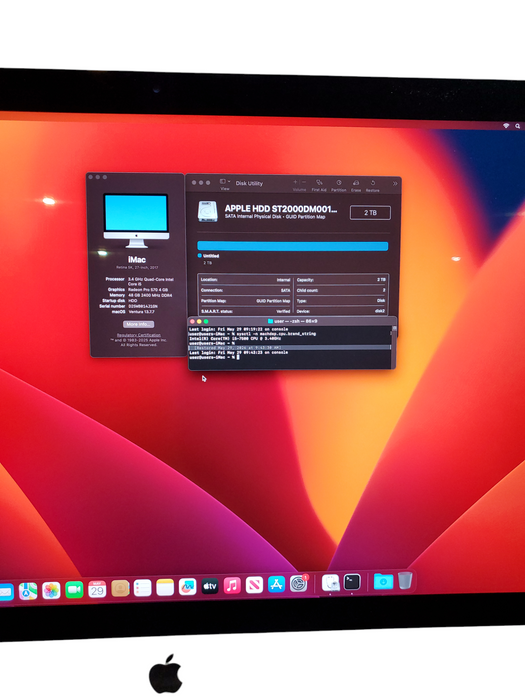Click the Memory 48 GB value
The width and height of the screenshot is (525, 700).
tap(150, 296)
